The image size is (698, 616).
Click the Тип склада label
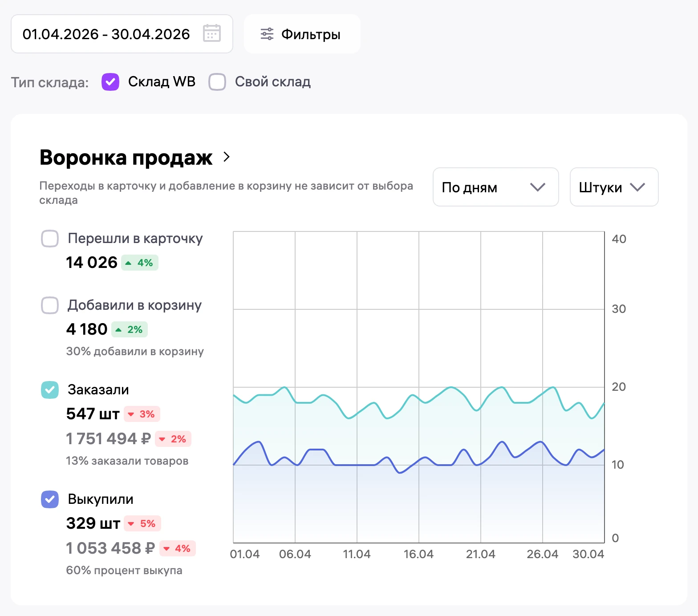pos(50,82)
